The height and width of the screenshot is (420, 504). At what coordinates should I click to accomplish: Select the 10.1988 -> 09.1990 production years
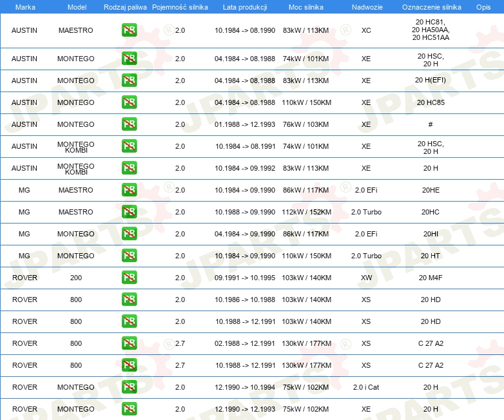click(245, 212)
